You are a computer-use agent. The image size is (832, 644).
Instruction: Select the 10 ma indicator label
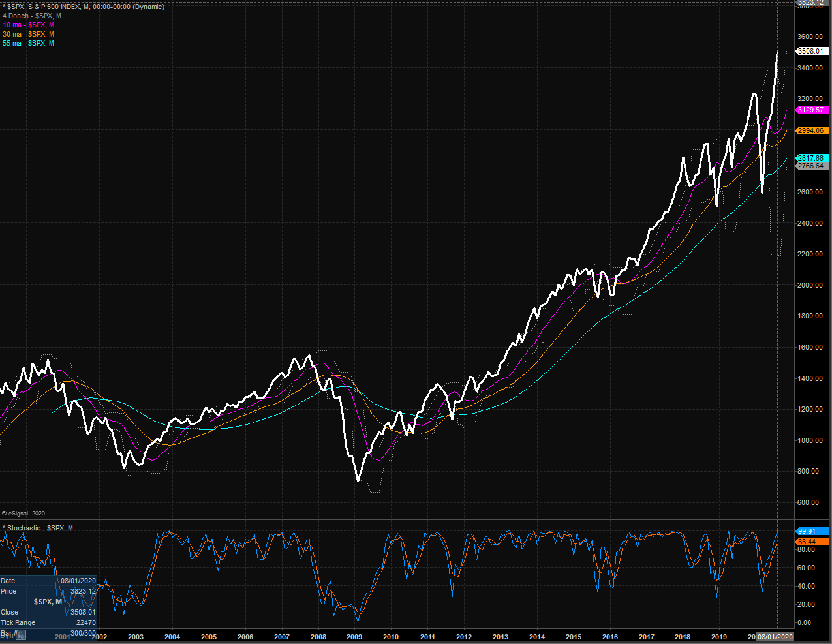click(x=28, y=25)
